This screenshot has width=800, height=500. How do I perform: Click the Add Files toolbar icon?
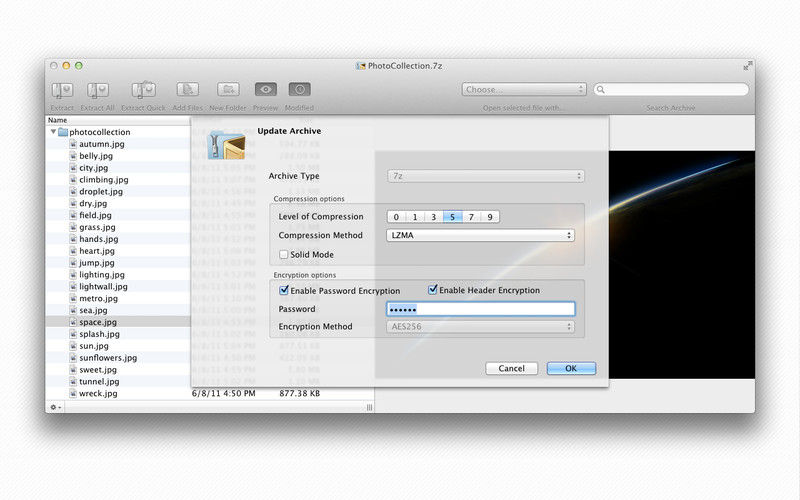187,90
